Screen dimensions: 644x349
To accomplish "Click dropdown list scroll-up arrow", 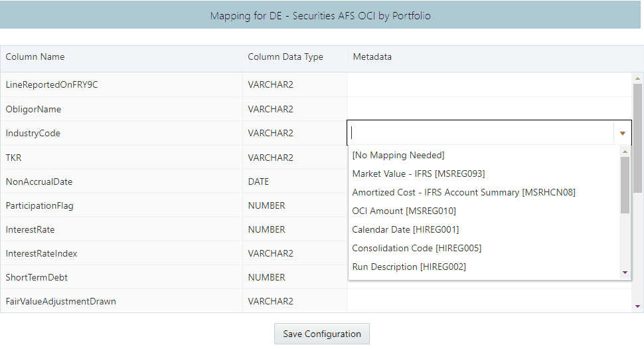I will pos(625,152).
